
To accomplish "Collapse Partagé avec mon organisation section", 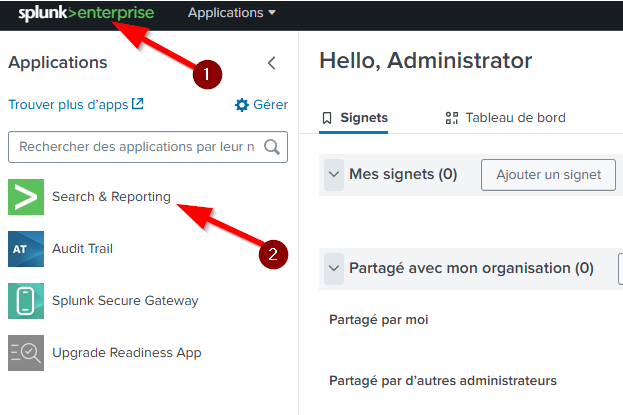I will [x=334, y=269].
